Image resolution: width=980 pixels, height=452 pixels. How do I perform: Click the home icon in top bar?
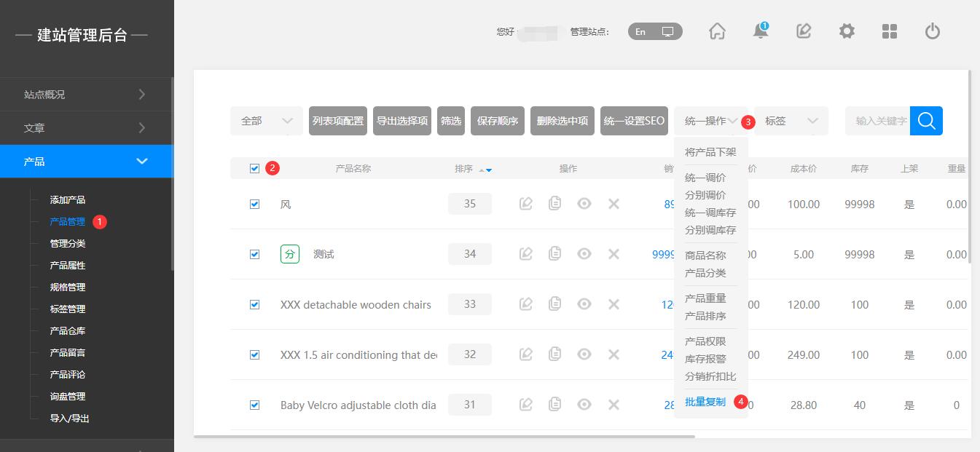pyautogui.click(x=717, y=31)
